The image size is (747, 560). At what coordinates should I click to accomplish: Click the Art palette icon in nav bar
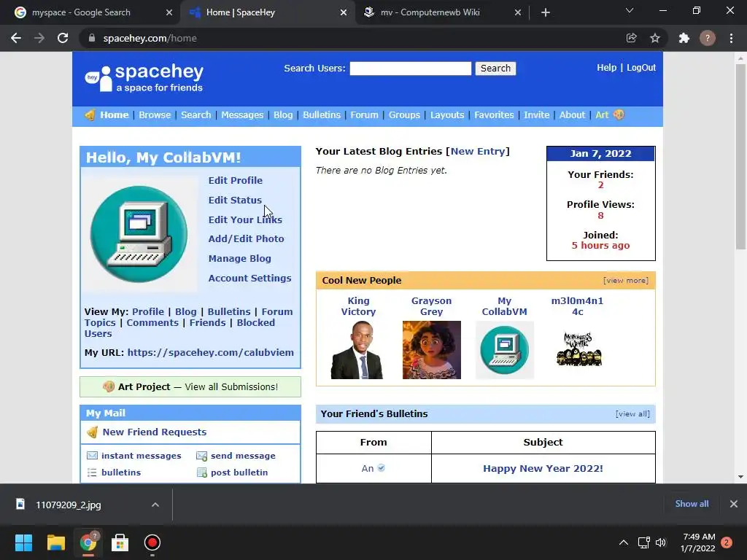(619, 114)
